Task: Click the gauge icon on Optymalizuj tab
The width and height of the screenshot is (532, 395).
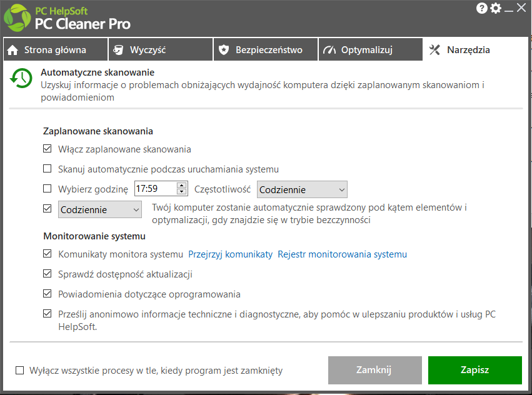Action: (x=329, y=50)
